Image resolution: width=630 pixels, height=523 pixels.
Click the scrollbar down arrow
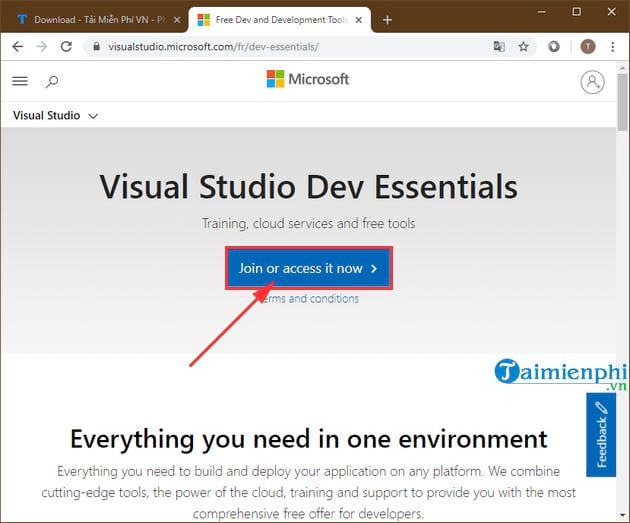(622, 515)
